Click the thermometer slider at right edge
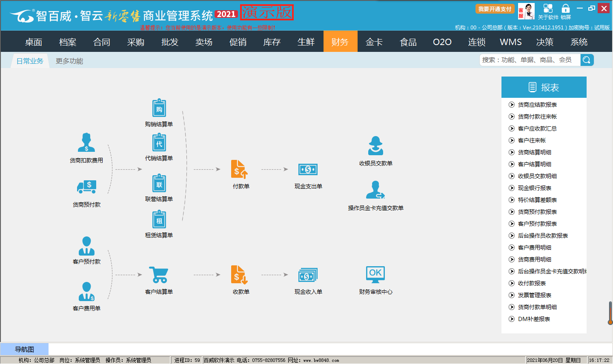Screen dimensions: 613x364 point(610,313)
